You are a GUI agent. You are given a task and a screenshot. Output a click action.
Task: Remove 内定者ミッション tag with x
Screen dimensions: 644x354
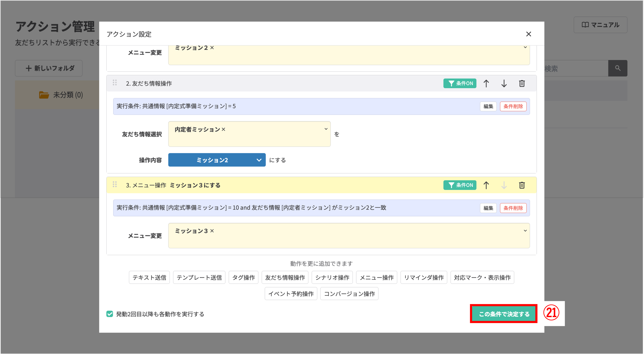click(224, 129)
